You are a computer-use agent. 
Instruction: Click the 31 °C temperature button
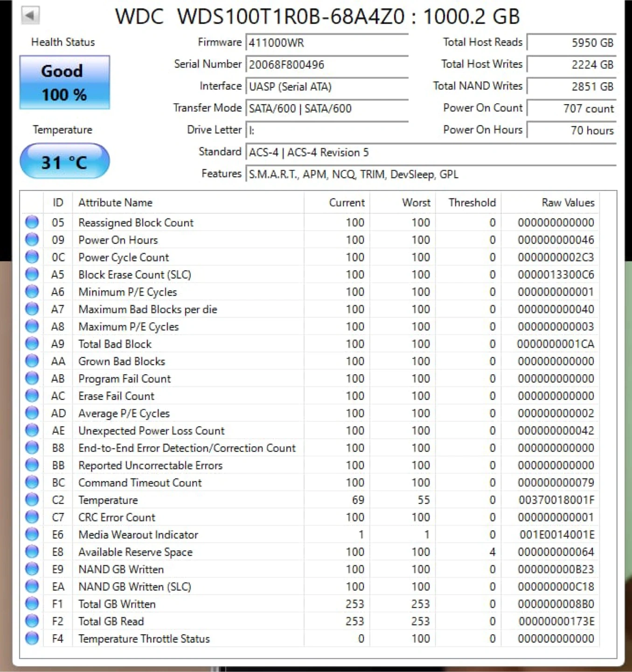pyautogui.click(x=64, y=161)
